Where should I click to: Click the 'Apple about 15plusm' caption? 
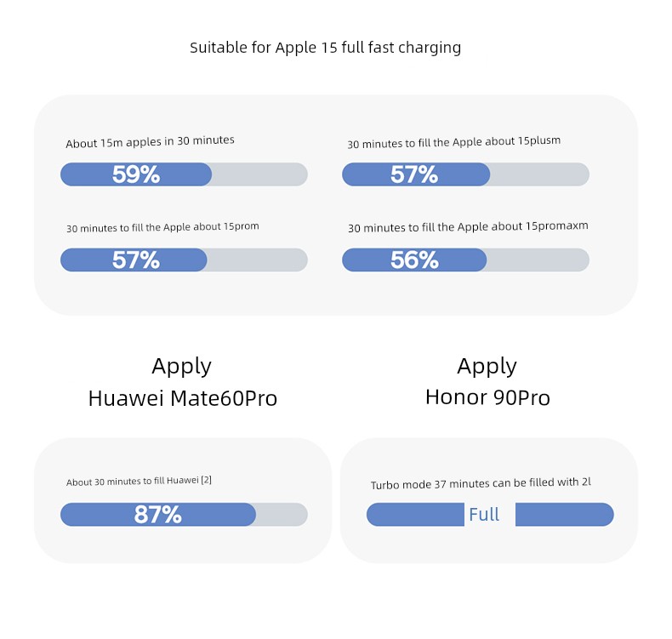(x=506, y=141)
